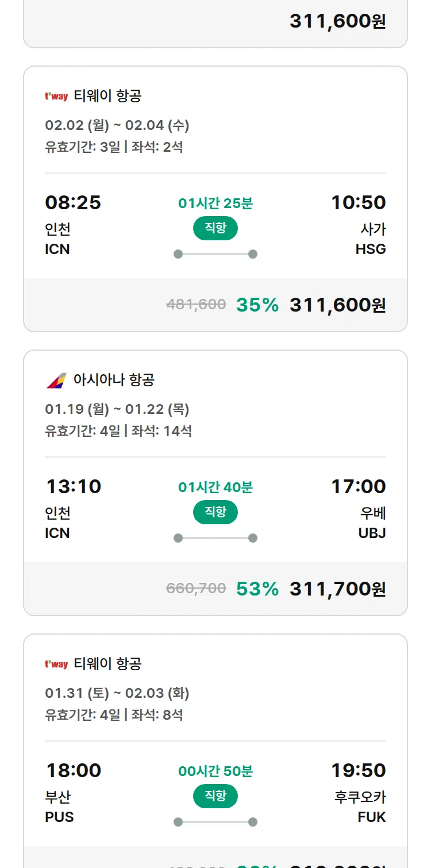Click the route line under ICN–HSG flight
Image resolution: width=431 pixels, height=868 pixels.
point(215,254)
